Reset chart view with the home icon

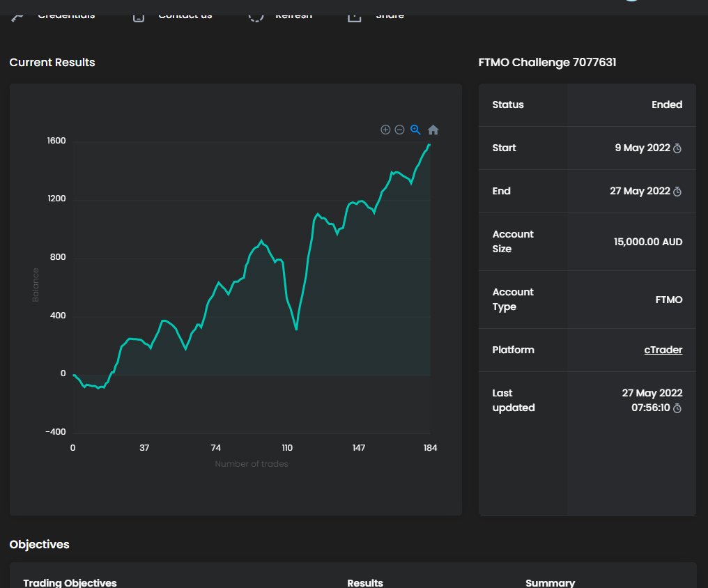point(433,130)
